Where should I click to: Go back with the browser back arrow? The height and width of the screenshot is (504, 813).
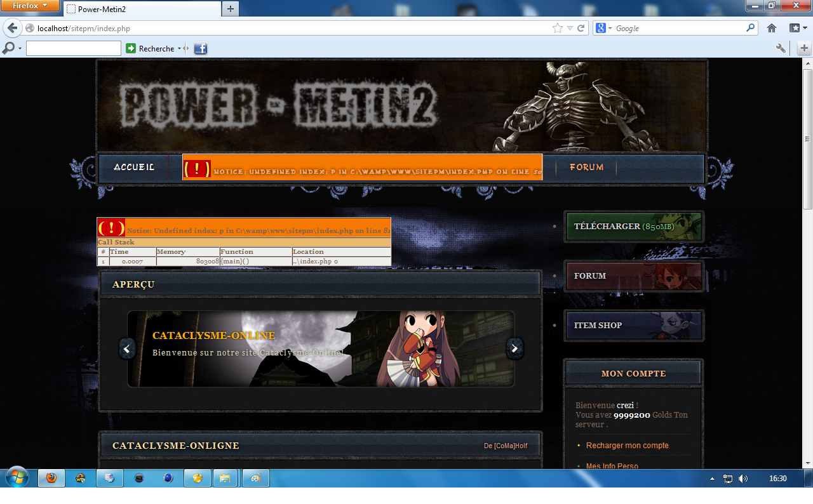[x=13, y=28]
